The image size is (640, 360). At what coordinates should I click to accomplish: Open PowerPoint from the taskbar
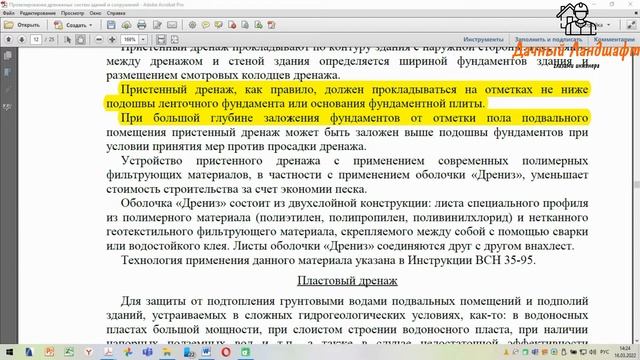tap(49, 352)
